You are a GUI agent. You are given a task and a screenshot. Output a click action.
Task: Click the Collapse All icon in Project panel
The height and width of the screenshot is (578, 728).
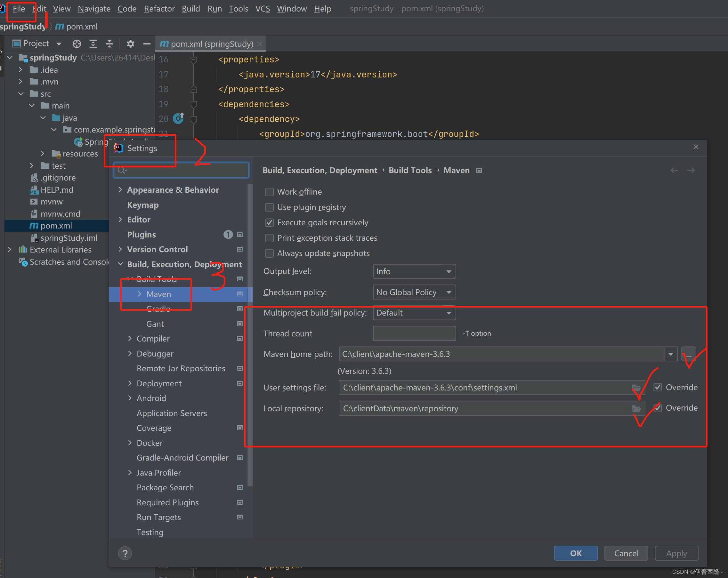[109, 44]
